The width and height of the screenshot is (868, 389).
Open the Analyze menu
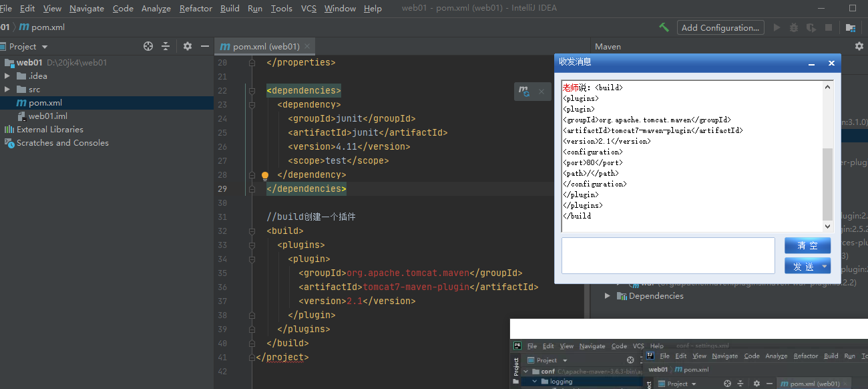156,9
